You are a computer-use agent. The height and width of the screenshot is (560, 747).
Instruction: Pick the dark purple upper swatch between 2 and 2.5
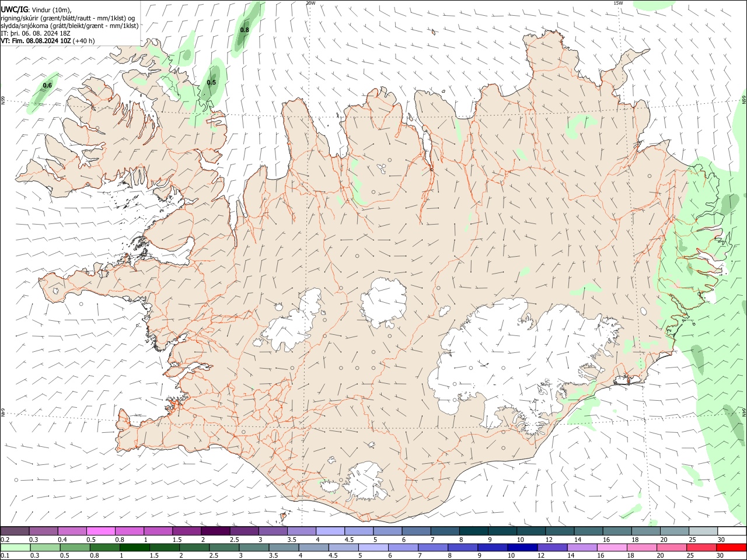pyautogui.click(x=215, y=531)
